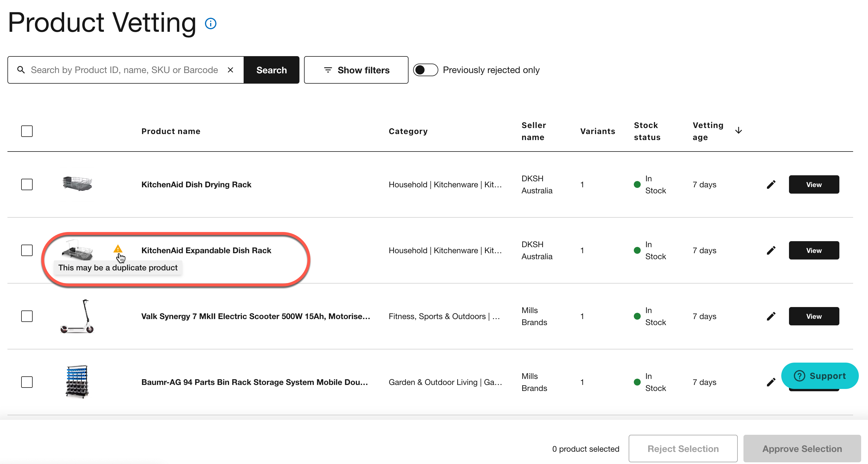The height and width of the screenshot is (464, 868).
Task: Click the duplicate product warning triangle
Action: (x=118, y=249)
